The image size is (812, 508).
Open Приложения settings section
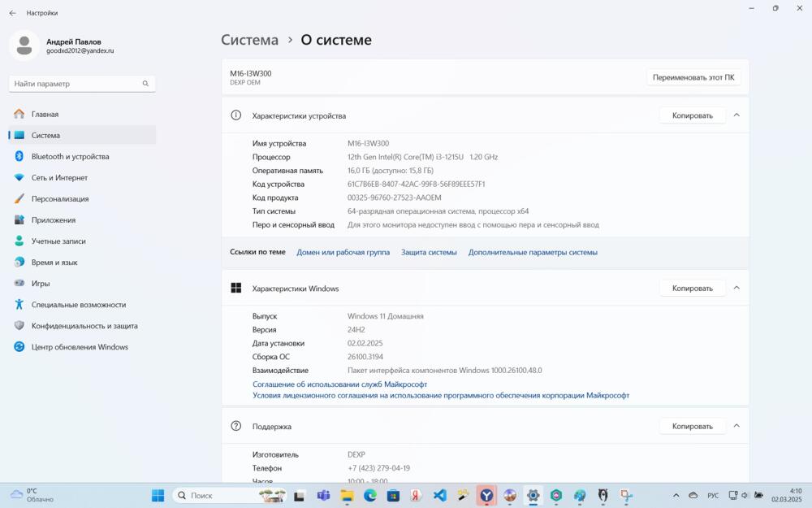[82, 220]
